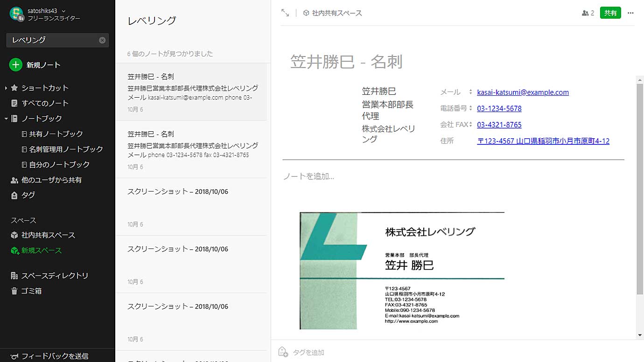Expand the ショートカット section triangle
Screen dimensions: 644x362
(x=6, y=88)
